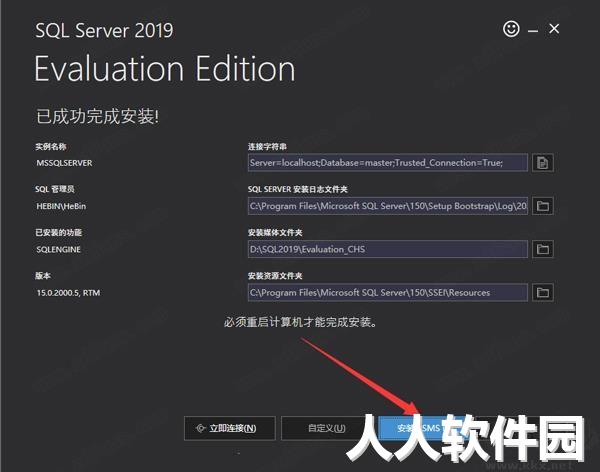This screenshot has height=472, width=600.
Task: Minimize the installer window
Action: pyautogui.click(x=533, y=30)
